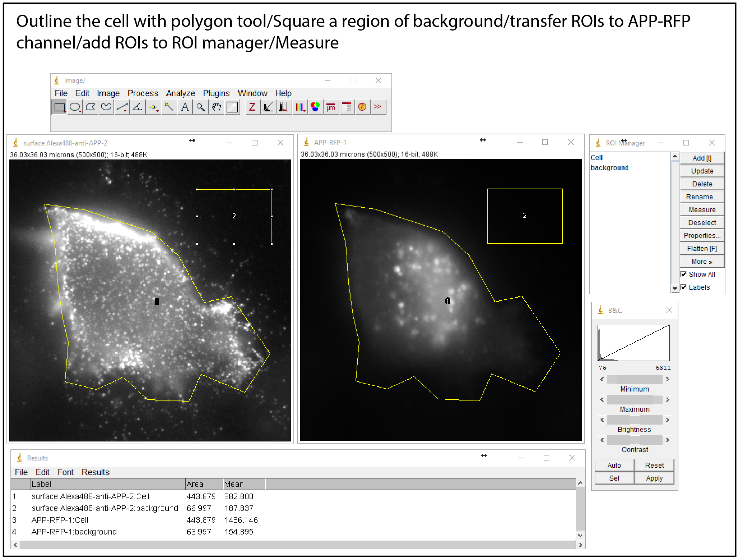Select the Oval selection tool
The height and width of the screenshot is (560, 738).
point(75,107)
